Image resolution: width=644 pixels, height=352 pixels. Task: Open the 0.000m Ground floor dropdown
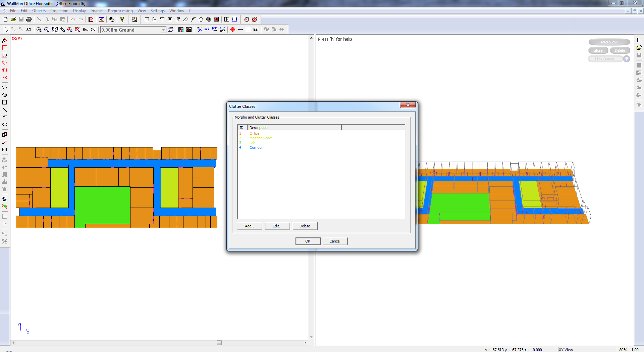(x=163, y=30)
